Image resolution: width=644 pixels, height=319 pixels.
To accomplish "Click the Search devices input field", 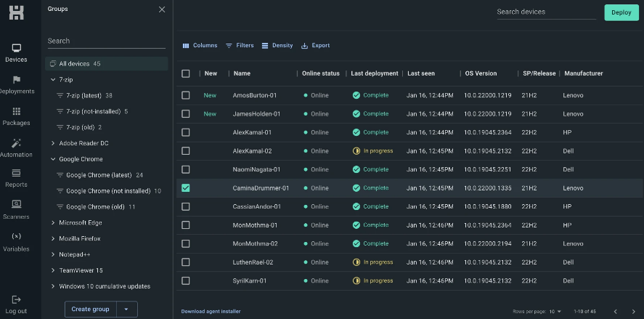I will (545, 12).
